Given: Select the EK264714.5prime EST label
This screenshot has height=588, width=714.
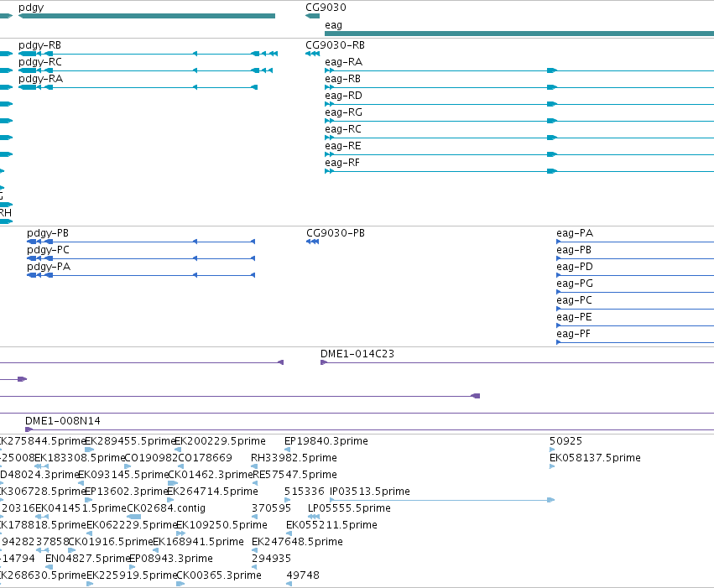Looking at the screenshot, I should (212, 492).
